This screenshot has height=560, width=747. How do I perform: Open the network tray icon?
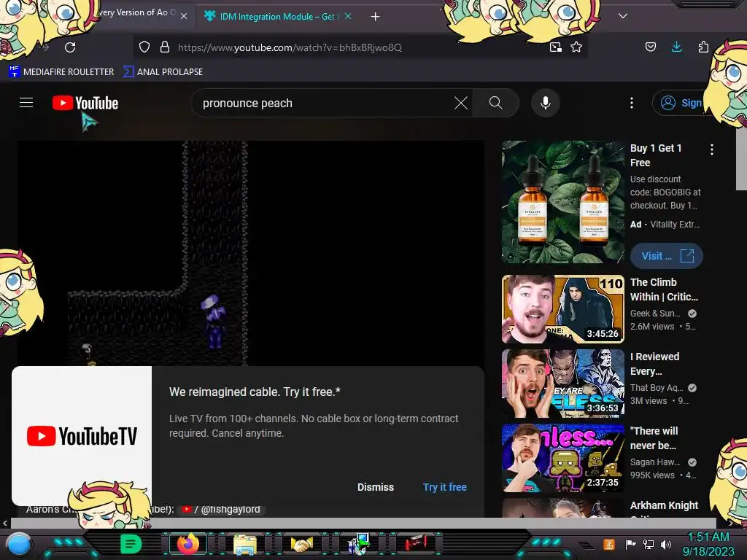point(649,544)
